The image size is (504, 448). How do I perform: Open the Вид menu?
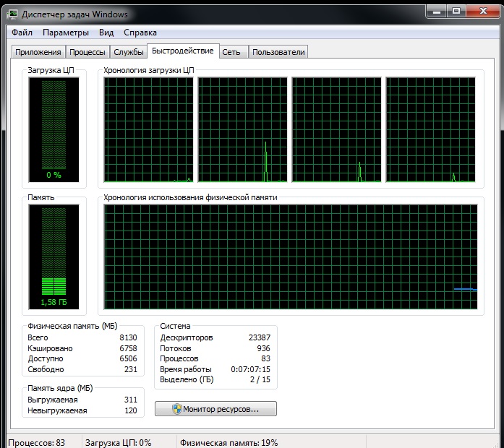[106, 33]
